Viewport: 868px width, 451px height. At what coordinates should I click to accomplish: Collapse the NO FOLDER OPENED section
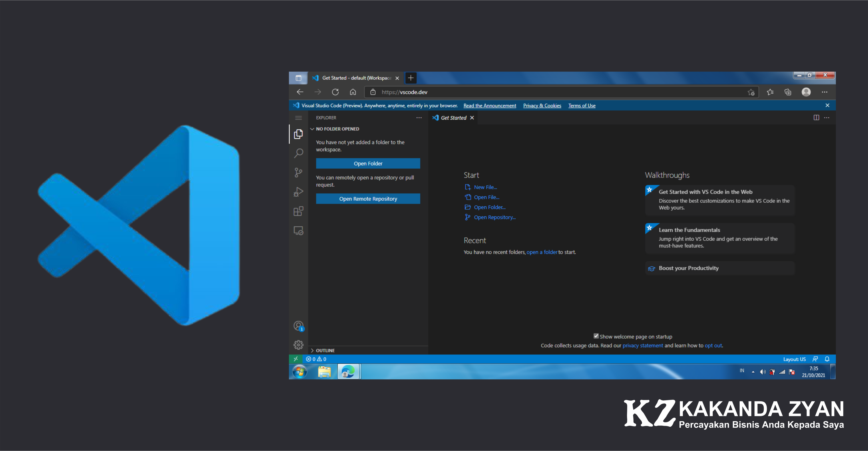click(337, 129)
